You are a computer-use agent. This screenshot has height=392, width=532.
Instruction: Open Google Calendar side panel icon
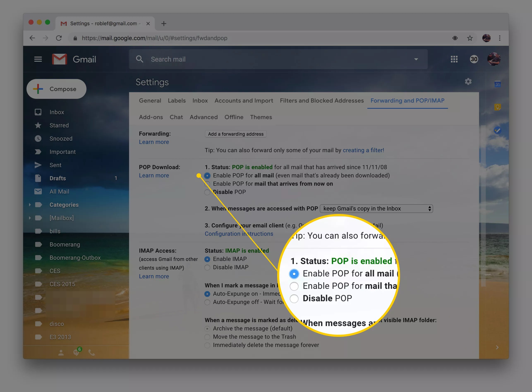[x=498, y=84]
